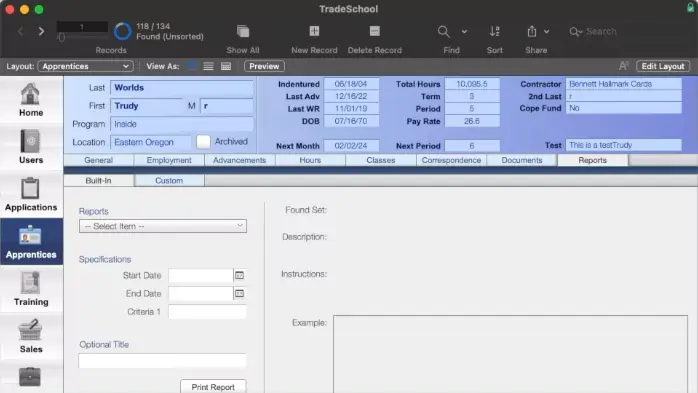Switch to the Classes tab
This screenshot has width=698, height=393.
(381, 160)
